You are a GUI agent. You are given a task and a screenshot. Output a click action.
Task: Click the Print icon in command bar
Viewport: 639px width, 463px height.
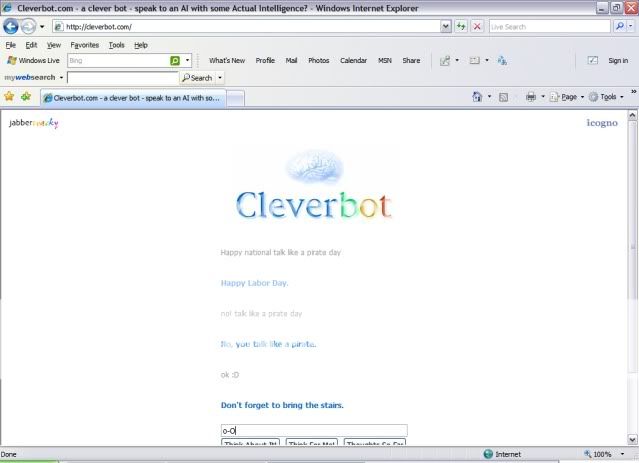tap(531, 97)
